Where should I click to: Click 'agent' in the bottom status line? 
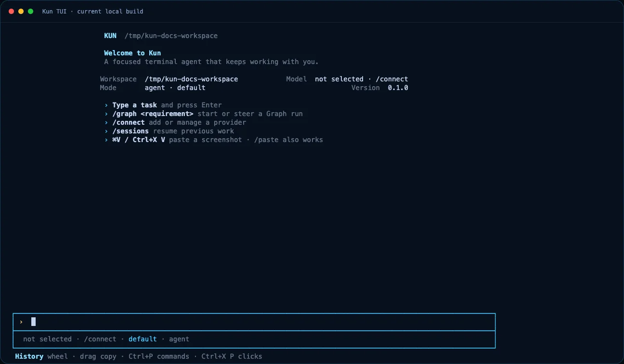point(179,339)
